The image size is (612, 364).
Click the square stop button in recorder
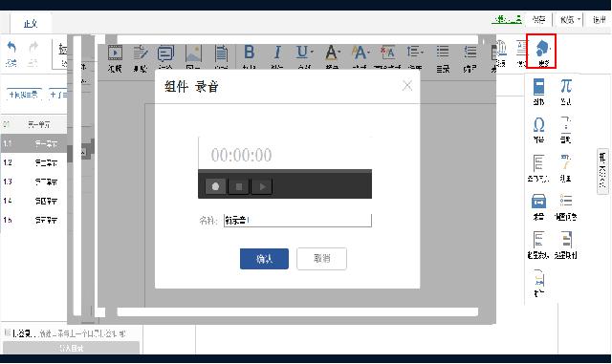239,186
